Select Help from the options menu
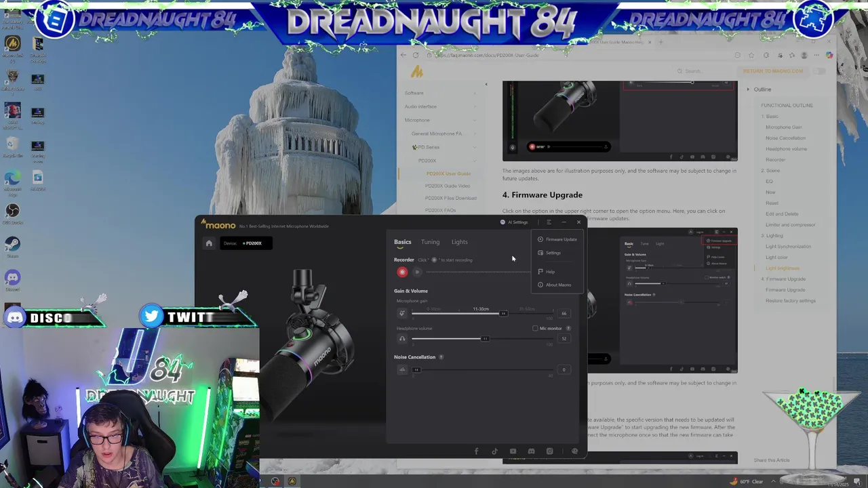868x488 pixels. point(547,272)
